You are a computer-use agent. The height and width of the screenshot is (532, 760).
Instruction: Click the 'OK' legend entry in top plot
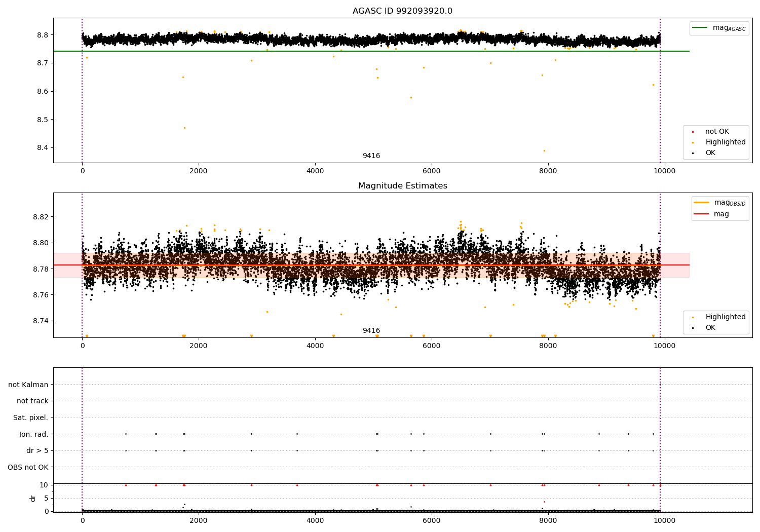710,153
